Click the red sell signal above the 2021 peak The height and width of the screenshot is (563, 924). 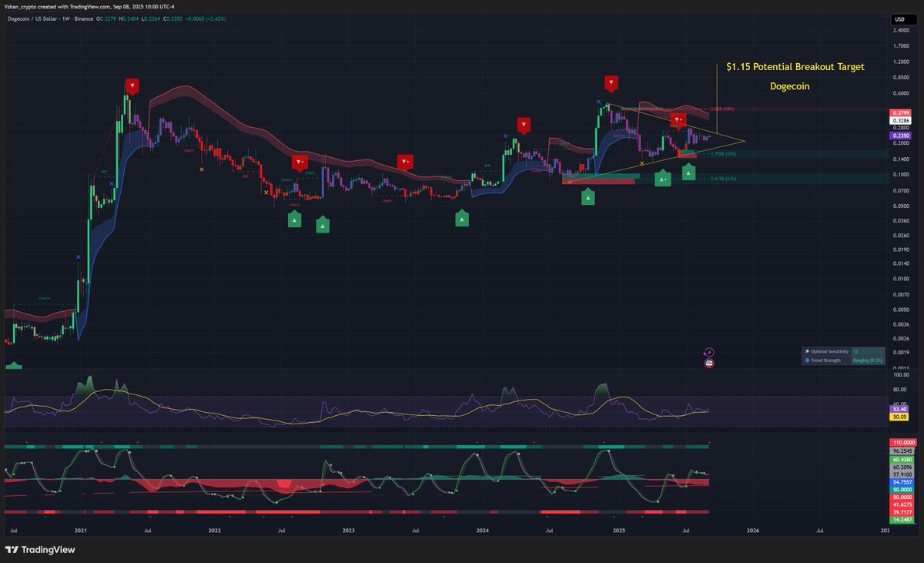pyautogui.click(x=132, y=85)
